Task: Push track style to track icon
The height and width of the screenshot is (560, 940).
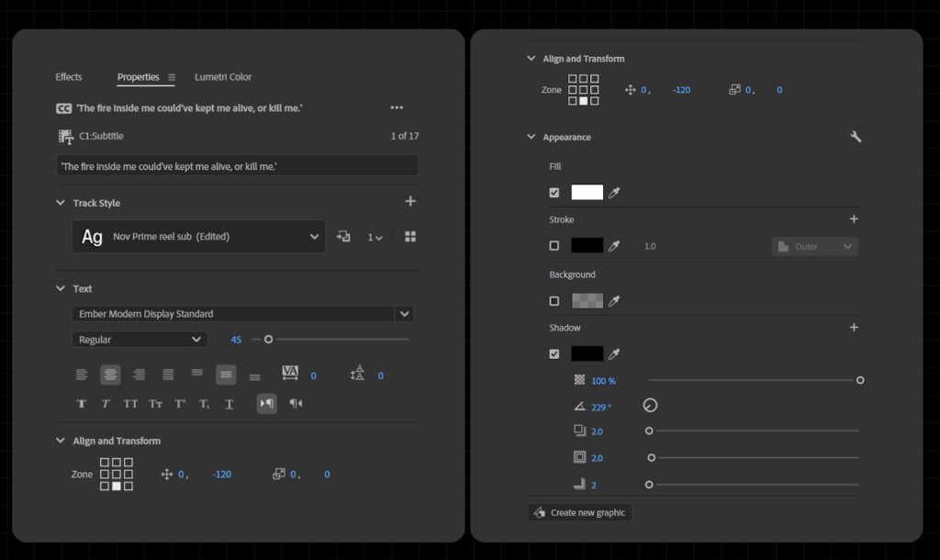Action: pos(343,236)
